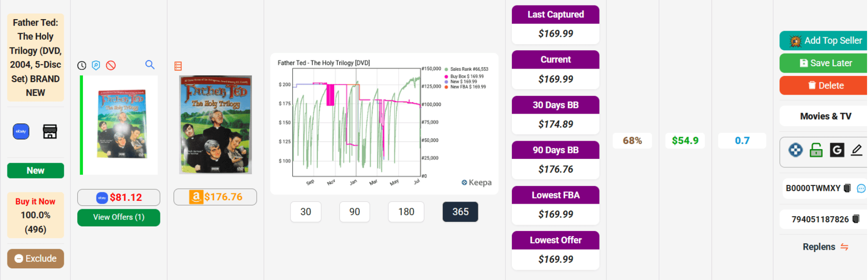Click the green New condition badge
Viewport: 868px width, 280px height.
pos(35,171)
